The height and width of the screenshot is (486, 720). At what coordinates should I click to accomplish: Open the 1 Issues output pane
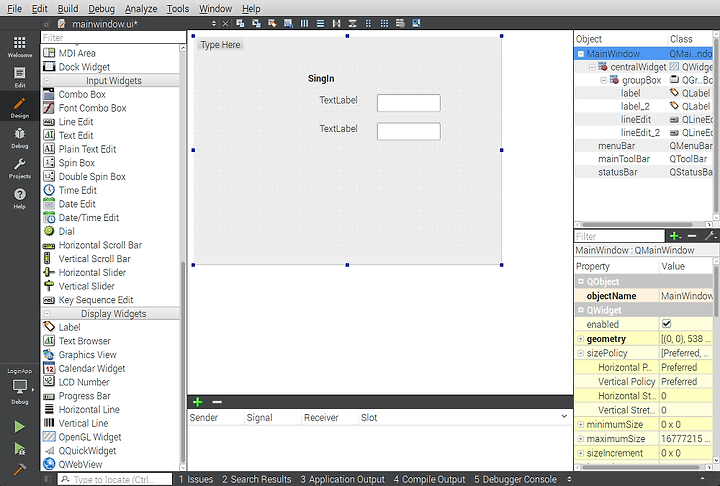196,479
